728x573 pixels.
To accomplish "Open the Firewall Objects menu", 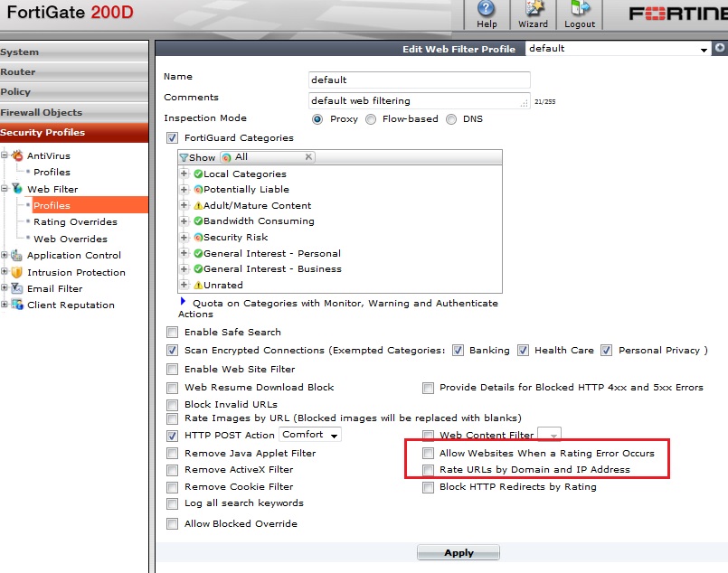I will (74, 112).
